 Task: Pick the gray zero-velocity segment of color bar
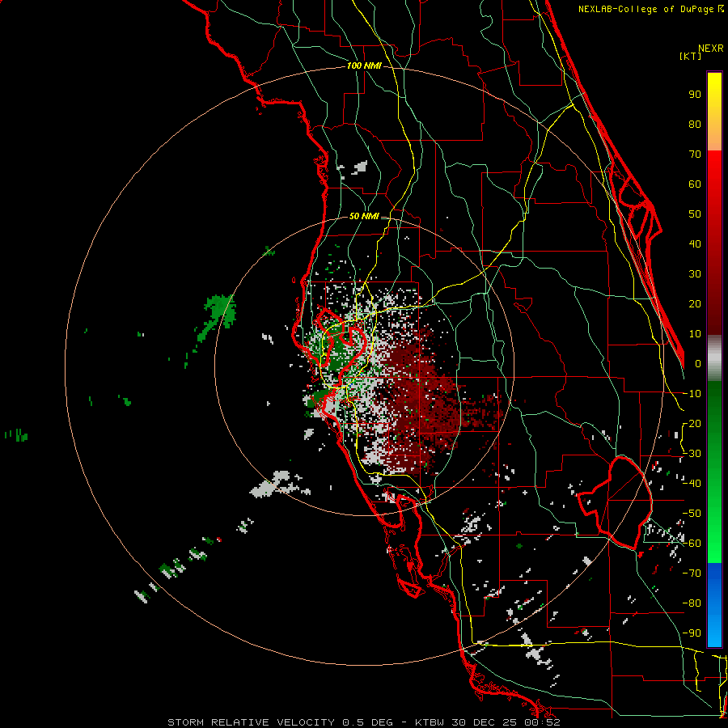pyautogui.click(x=714, y=358)
